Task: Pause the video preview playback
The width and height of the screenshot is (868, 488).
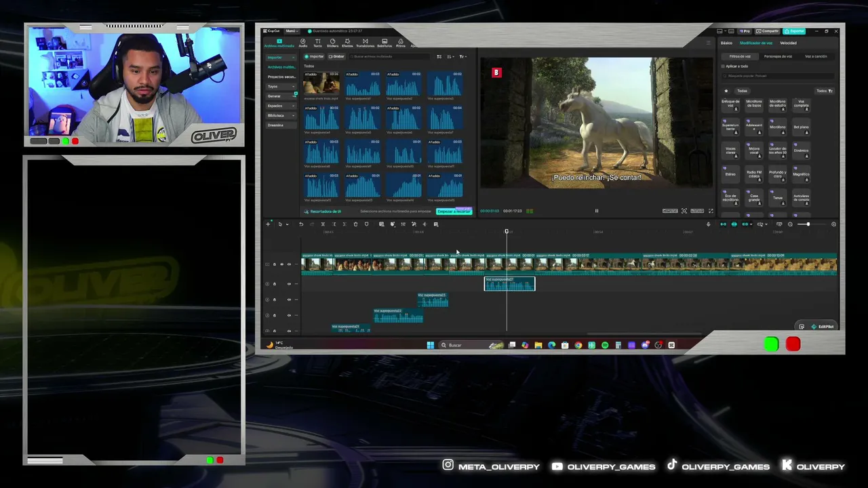Action: 597,211
